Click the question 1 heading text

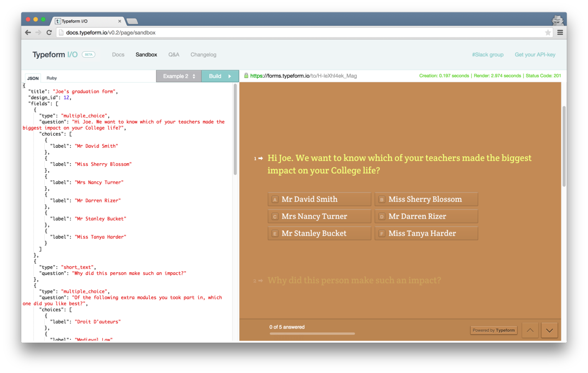pos(399,164)
